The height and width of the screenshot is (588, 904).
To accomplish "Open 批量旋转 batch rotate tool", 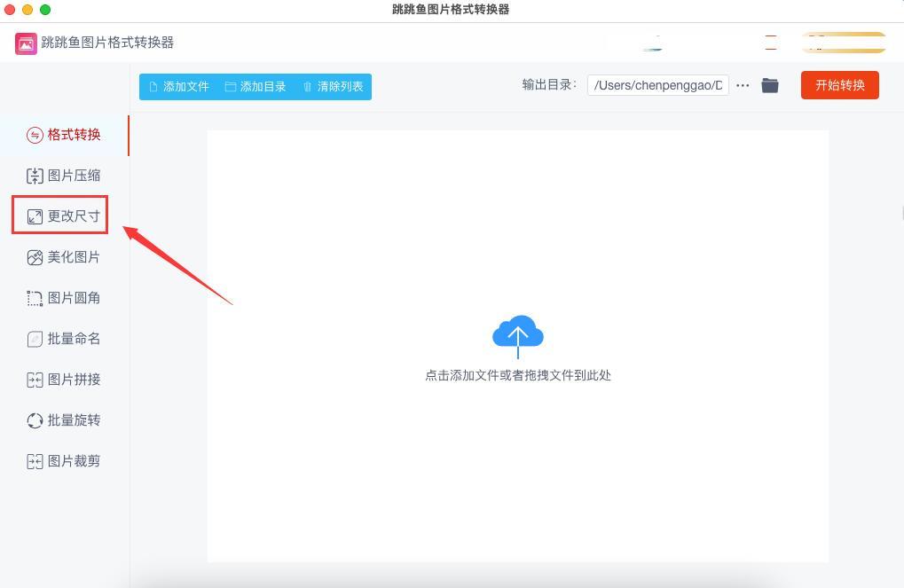I will click(x=64, y=420).
